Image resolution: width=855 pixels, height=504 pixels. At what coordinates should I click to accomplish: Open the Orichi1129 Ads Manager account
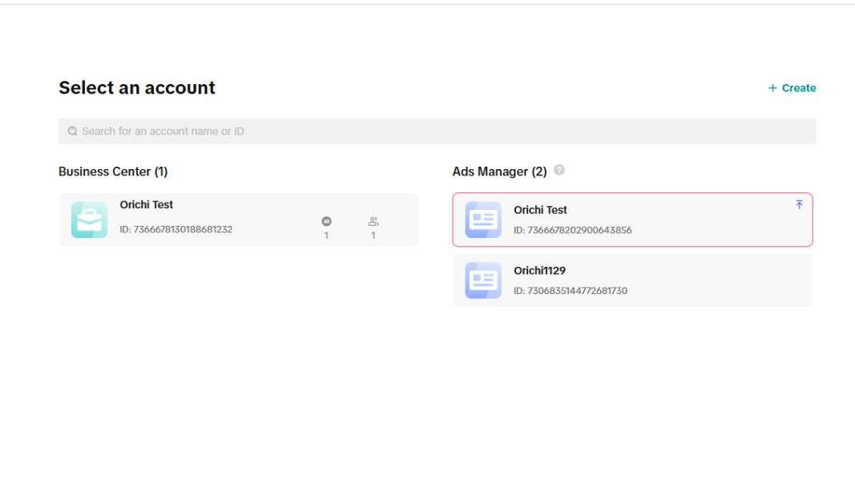[632, 280]
